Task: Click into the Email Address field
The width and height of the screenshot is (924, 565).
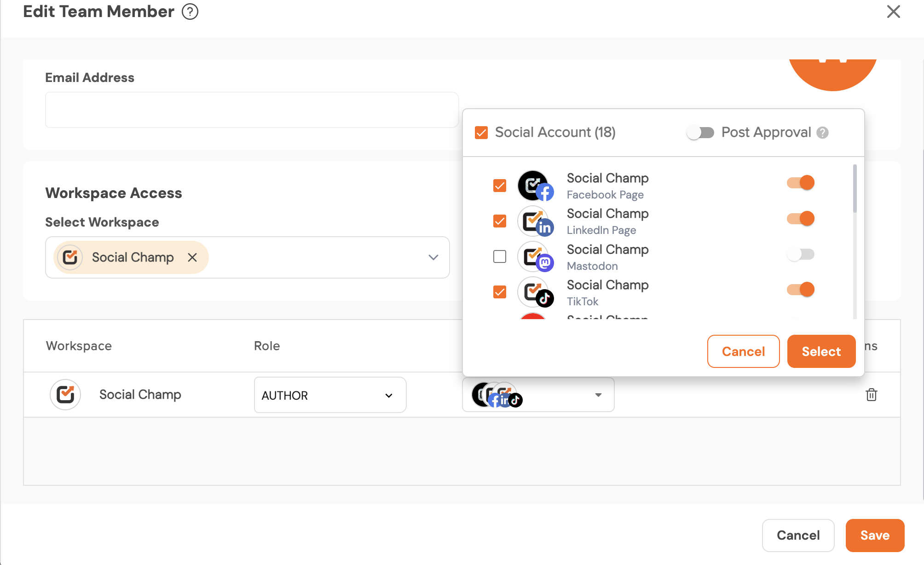Action: point(252,110)
